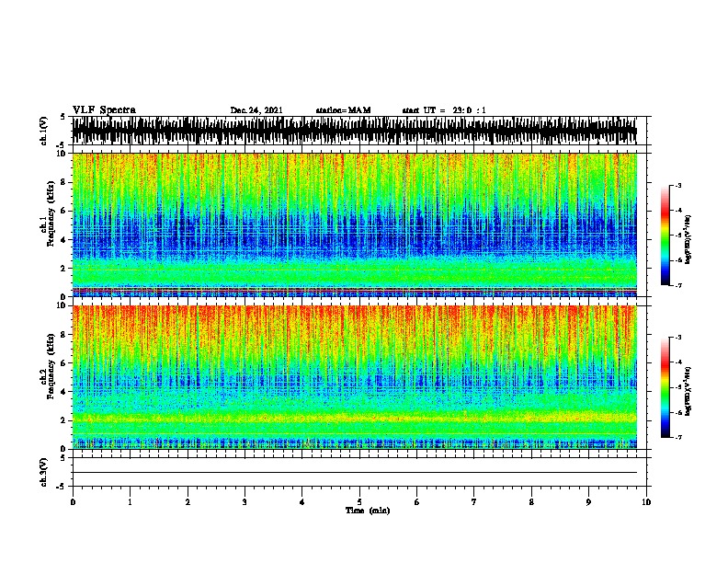Click the ch.1 spectrogram color scale bar
728x563 pixels.
tap(665, 236)
